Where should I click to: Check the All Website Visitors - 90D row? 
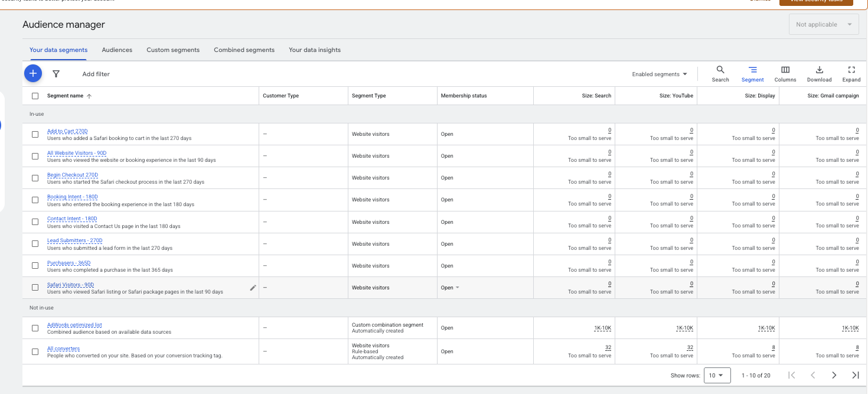coord(35,156)
